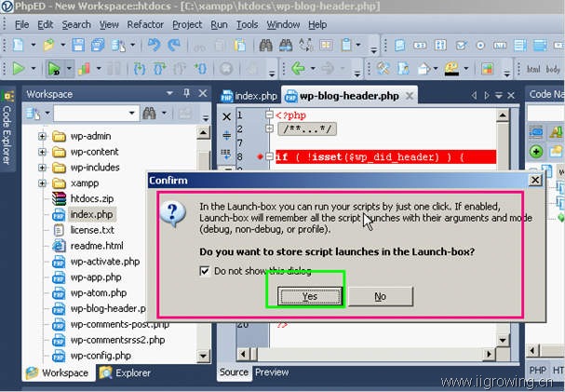Click the Step Over braces icon

(159, 68)
